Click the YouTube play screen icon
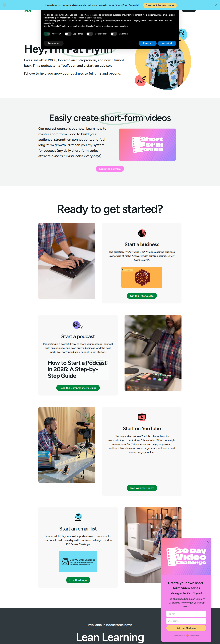220x644 pixels. (142, 417)
